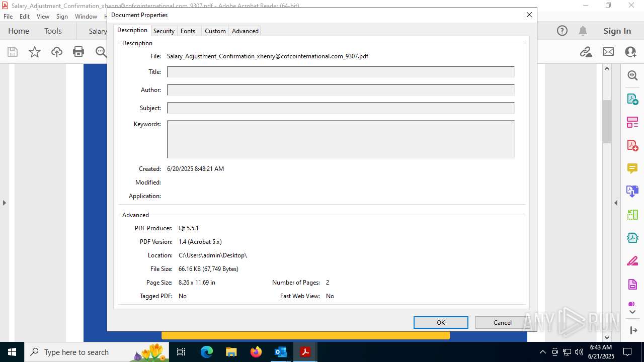Click the taskbar search box
This screenshot has height=362, width=644.
(97, 352)
